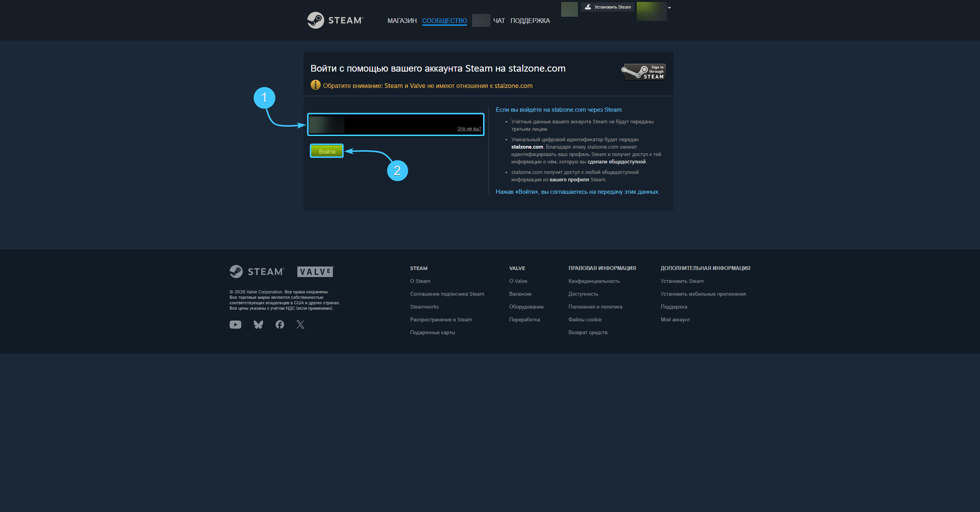Click the 'Sign in through Steam' badge
The image size is (980, 512).
[x=643, y=72]
